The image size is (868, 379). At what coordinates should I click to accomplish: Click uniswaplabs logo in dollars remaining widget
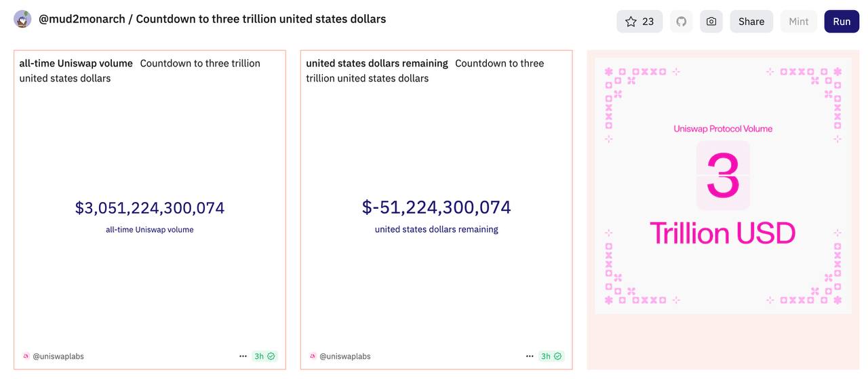pos(313,356)
